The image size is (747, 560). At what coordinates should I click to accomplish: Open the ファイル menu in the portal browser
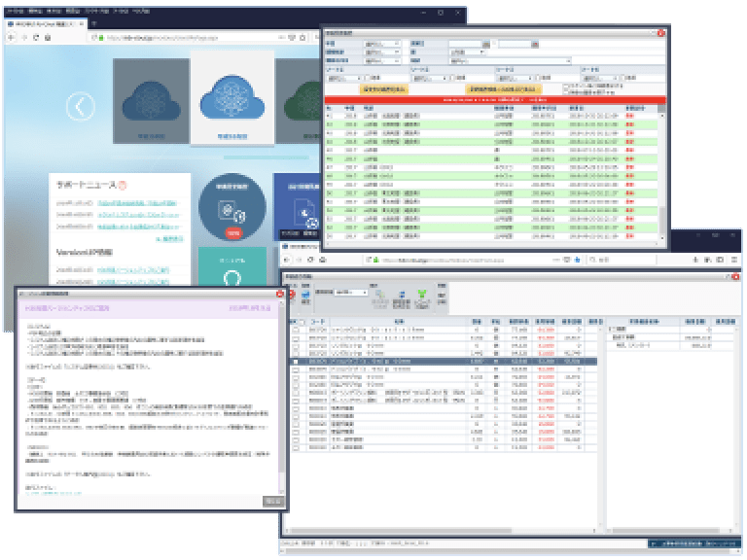[x=15, y=11]
